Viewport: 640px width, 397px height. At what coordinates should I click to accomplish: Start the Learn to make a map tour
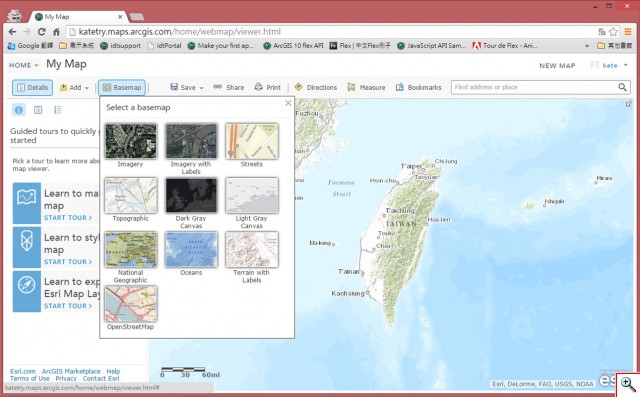(x=68, y=218)
